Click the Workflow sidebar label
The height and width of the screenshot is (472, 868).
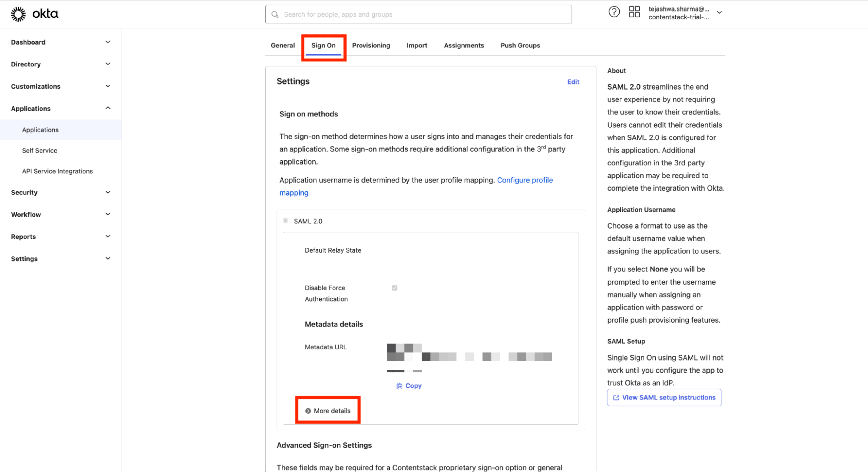(26, 214)
